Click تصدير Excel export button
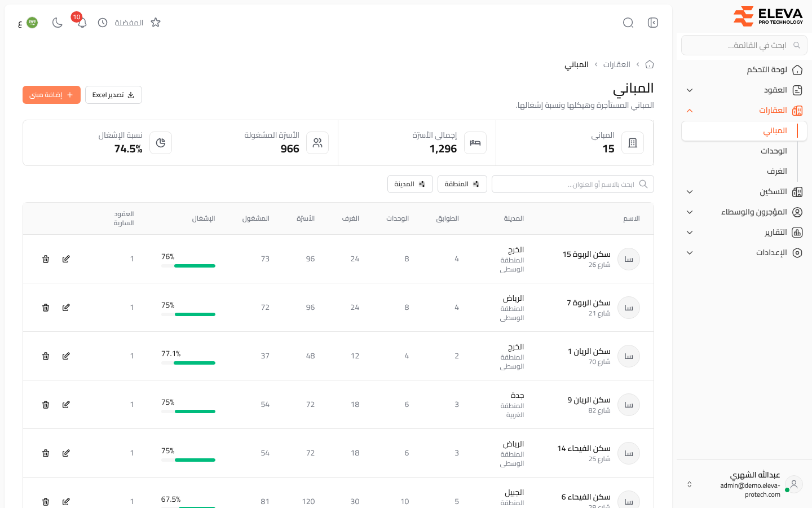This screenshot has width=812, height=508. coord(113,95)
